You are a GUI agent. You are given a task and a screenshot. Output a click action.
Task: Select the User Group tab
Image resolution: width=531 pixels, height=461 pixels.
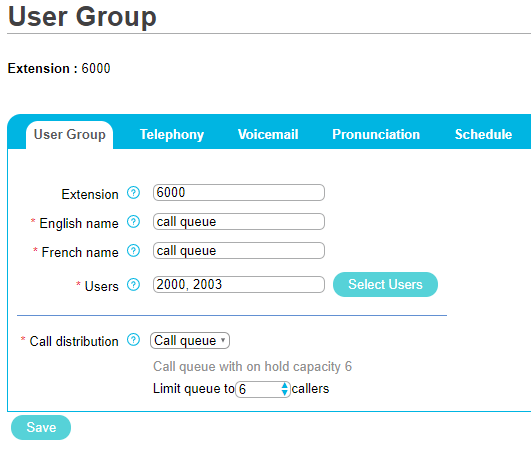pos(69,135)
